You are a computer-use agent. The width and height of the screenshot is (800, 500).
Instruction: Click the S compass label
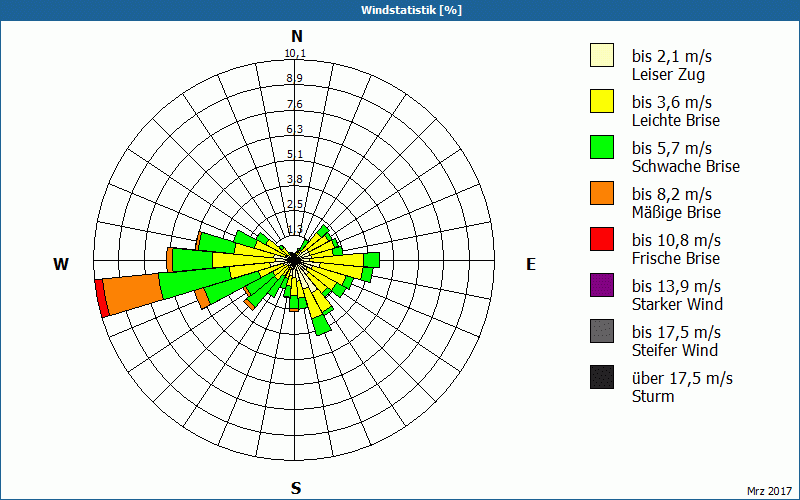[296, 488]
